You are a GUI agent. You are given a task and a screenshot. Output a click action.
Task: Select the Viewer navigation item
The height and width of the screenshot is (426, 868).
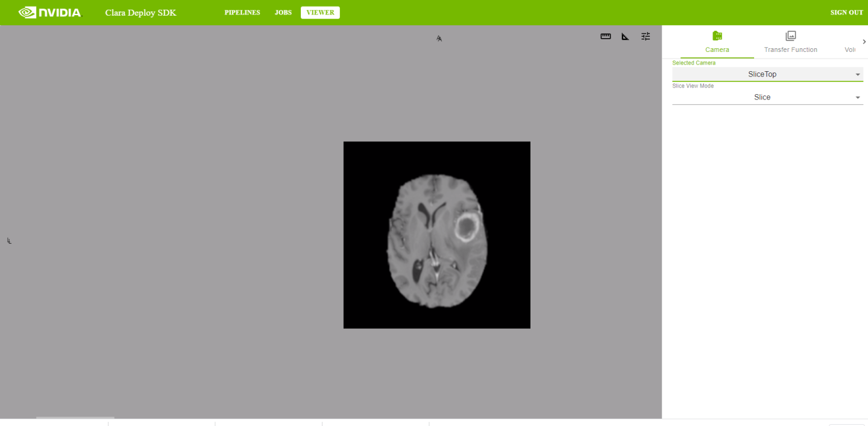click(x=320, y=13)
